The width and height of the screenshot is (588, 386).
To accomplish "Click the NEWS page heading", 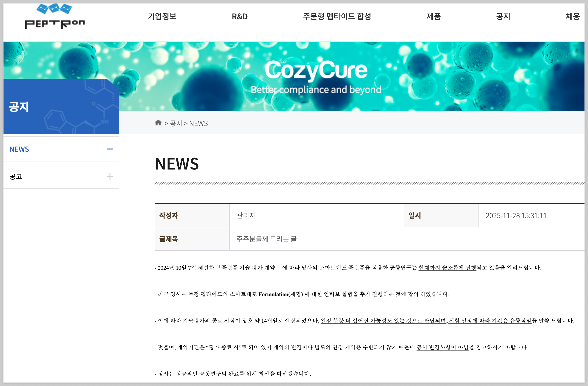I will tap(177, 164).
